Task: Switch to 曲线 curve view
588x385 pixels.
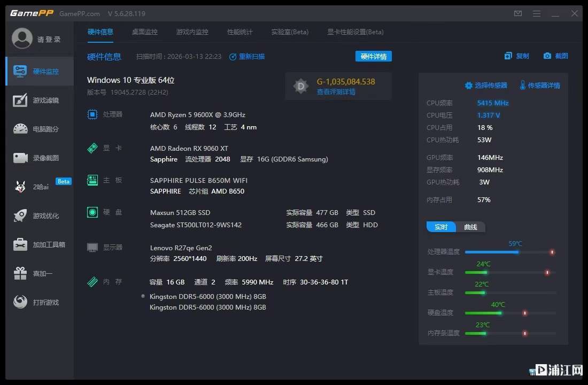Action: point(470,227)
